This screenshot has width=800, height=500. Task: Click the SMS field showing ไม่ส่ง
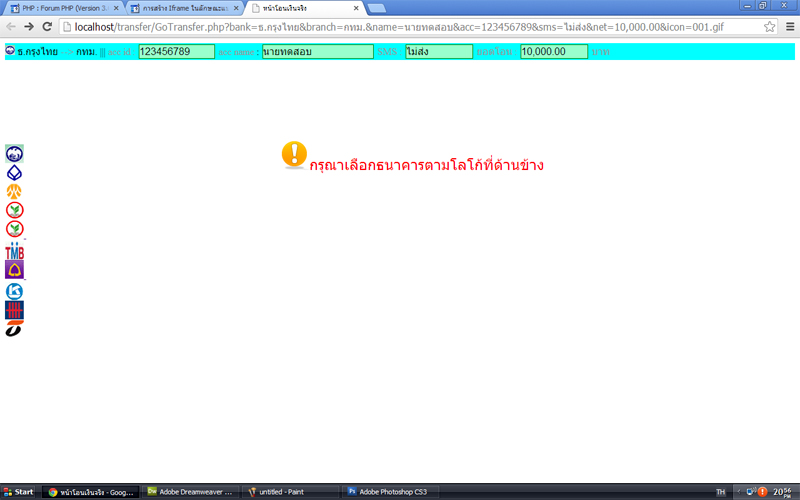tap(439, 52)
